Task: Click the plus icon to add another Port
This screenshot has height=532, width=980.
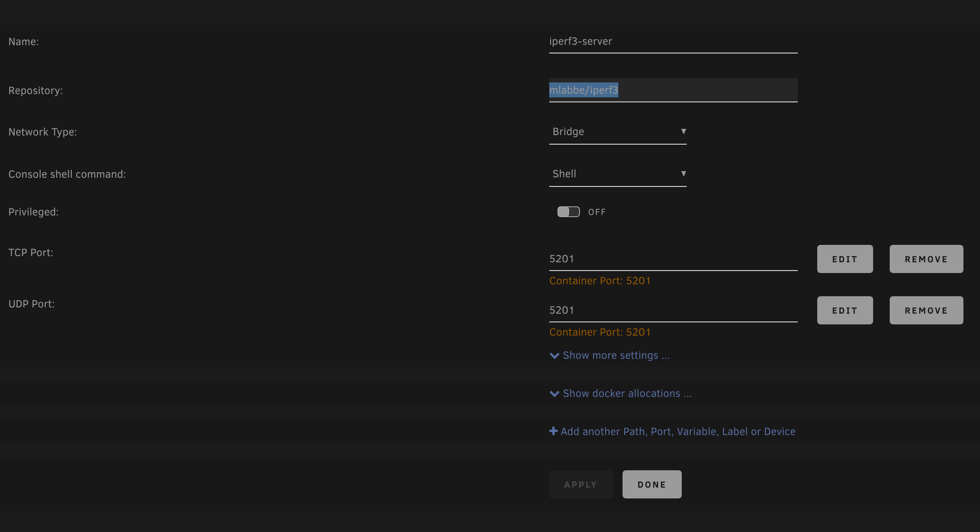Action: coord(553,431)
